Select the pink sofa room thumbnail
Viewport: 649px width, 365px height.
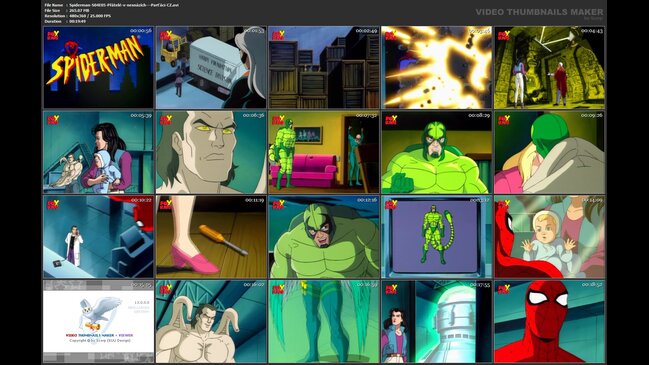click(324, 152)
